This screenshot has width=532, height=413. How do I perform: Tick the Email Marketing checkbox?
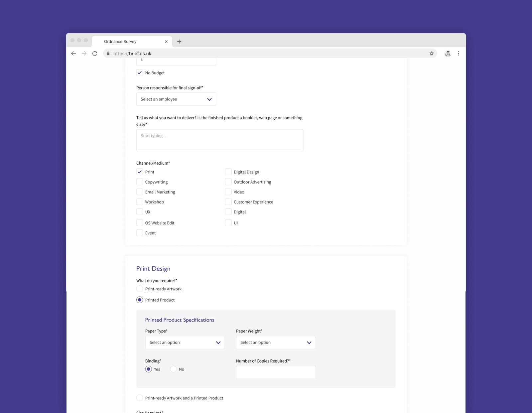[140, 192]
